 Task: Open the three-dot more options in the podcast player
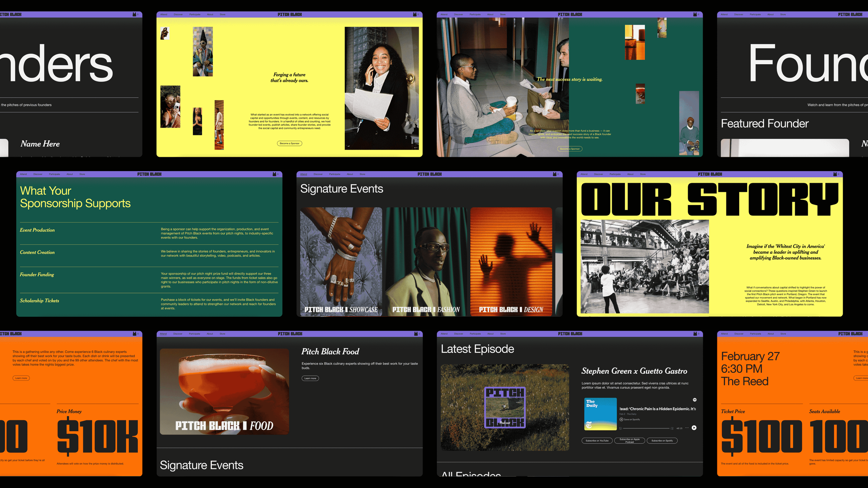pos(687,428)
